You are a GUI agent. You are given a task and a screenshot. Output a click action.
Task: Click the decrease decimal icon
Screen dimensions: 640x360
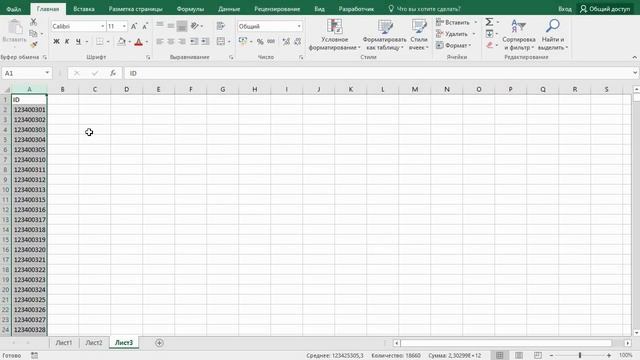point(298,41)
